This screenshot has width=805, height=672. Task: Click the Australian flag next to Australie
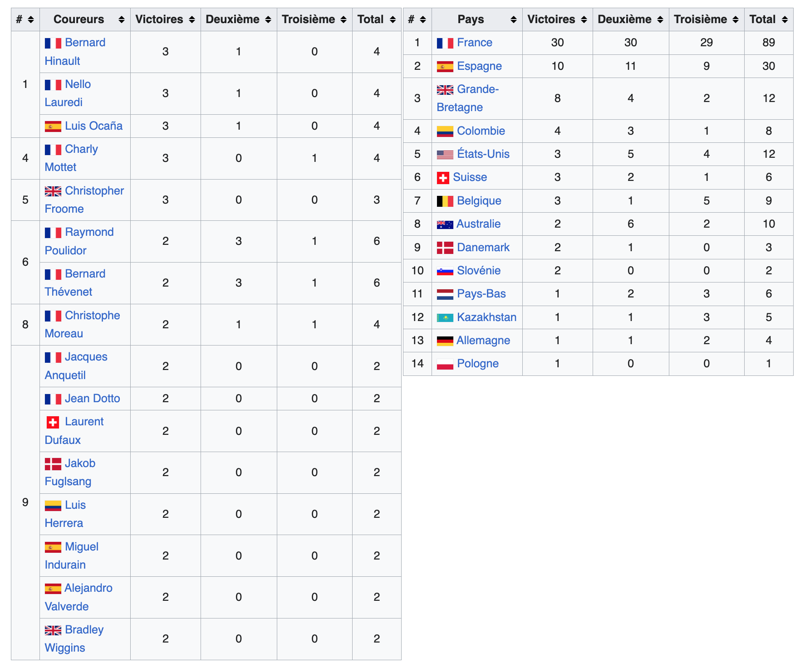pyautogui.click(x=445, y=224)
